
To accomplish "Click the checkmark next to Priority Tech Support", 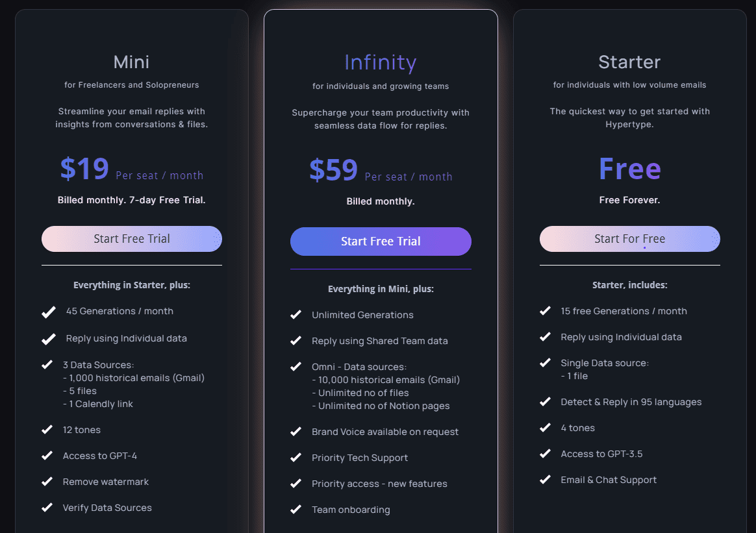I will pyautogui.click(x=296, y=458).
